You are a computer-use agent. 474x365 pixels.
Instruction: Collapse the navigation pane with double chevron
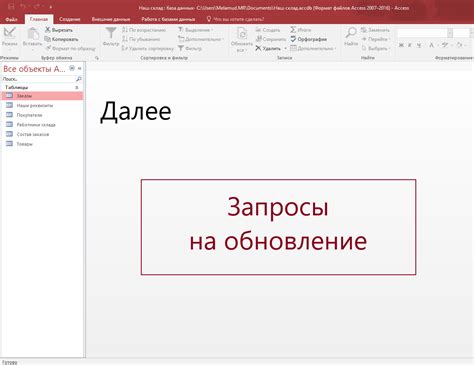pos(80,68)
